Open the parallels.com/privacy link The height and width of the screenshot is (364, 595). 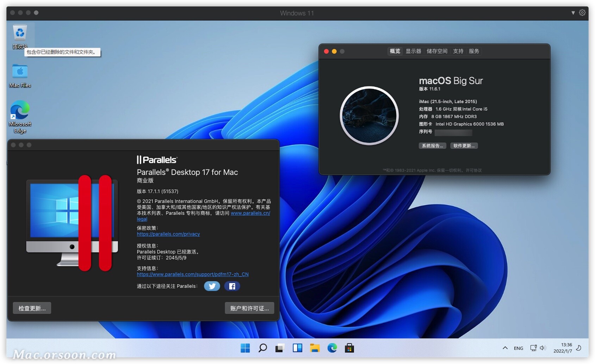[x=168, y=234]
